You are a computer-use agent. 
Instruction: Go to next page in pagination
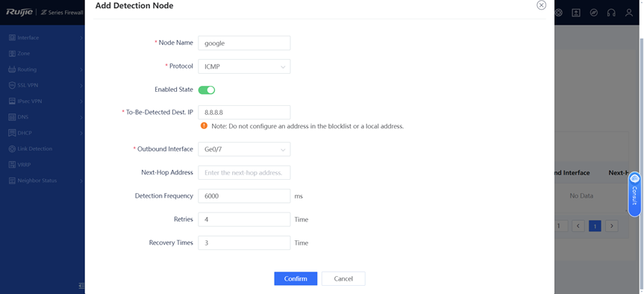click(612, 226)
